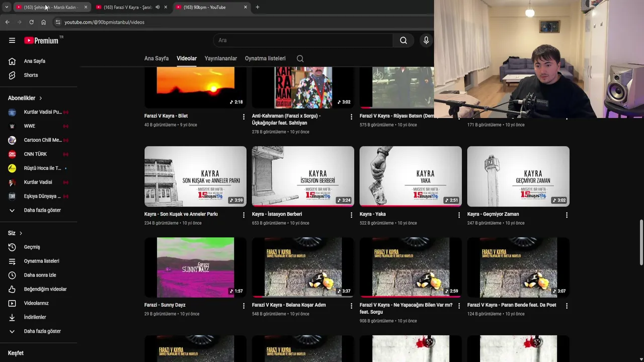Open a new browser tab

(x=257, y=7)
